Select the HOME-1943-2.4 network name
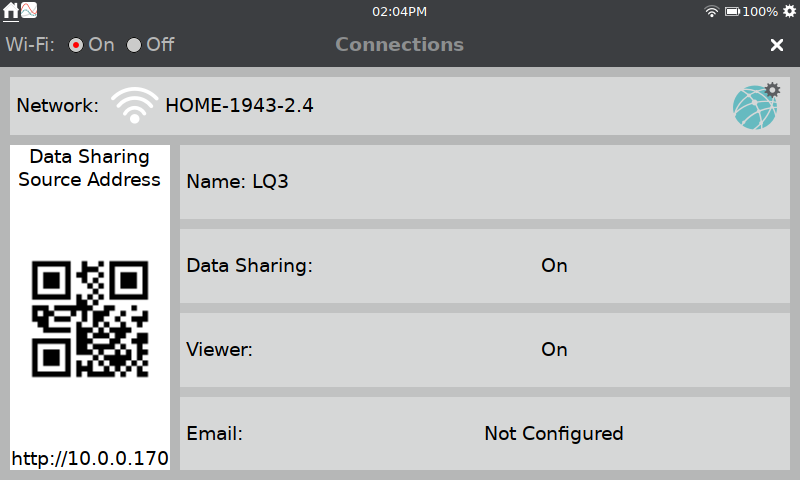800x480 pixels. (x=239, y=106)
